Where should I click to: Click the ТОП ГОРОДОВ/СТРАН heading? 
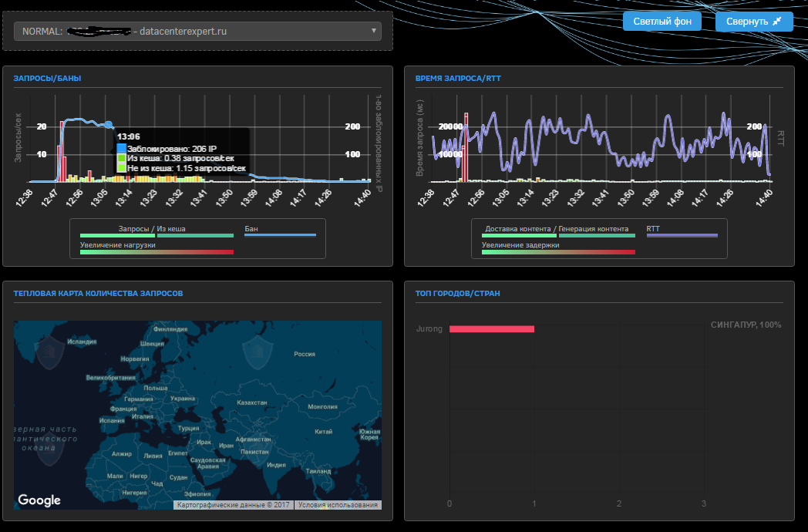458,293
